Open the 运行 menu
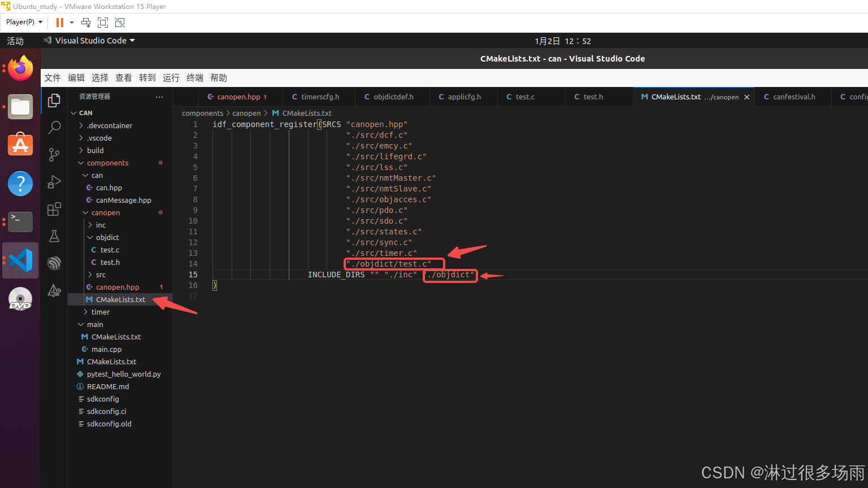The image size is (868, 488). (171, 78)
